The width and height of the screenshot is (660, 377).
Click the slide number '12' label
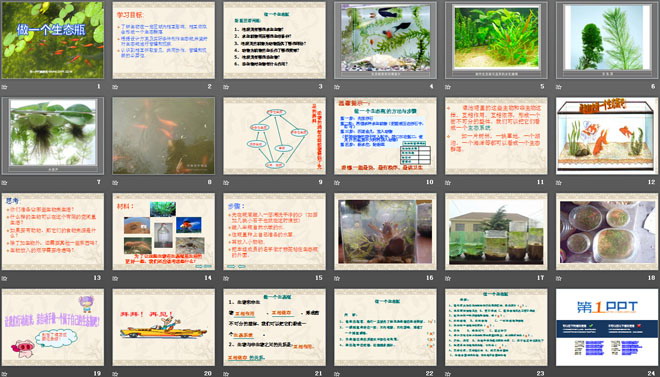point(652,182)
